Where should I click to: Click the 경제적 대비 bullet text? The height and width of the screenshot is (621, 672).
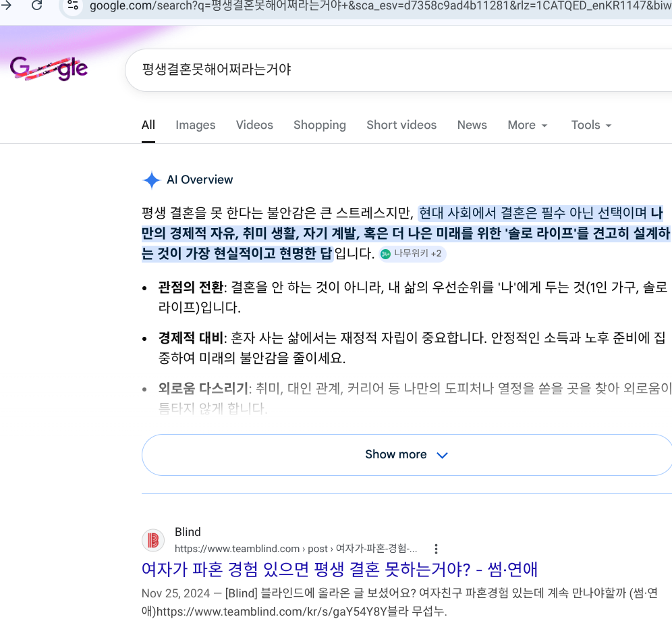412,348
